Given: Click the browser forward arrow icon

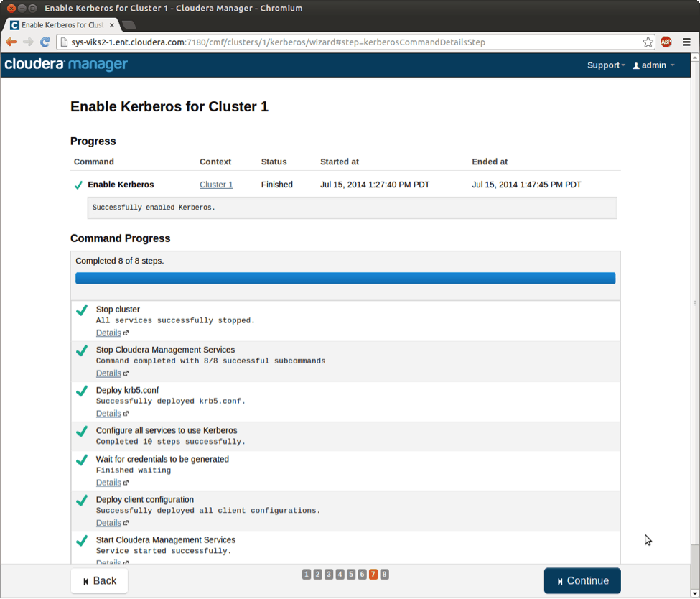Looking at the screenshot, I should pos(28,42).
